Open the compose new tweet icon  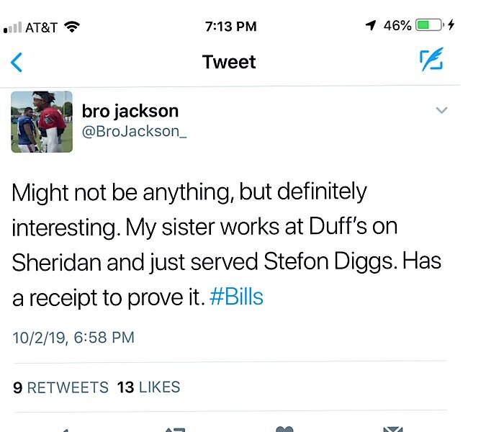coord(431,59)
